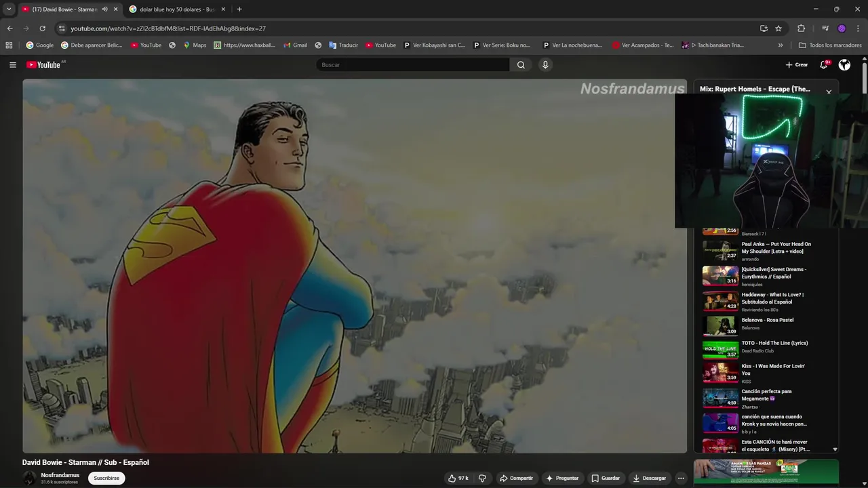The width and height of the screenshot is (868, 488).
Task: Open Ver Kobayashi san bookmark
Action: coord(434,45)
